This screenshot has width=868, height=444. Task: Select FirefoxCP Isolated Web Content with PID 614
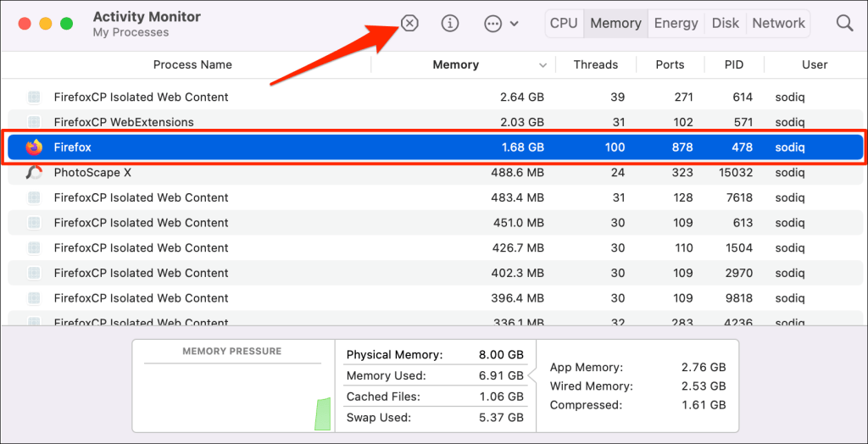(x=434, y=97)
